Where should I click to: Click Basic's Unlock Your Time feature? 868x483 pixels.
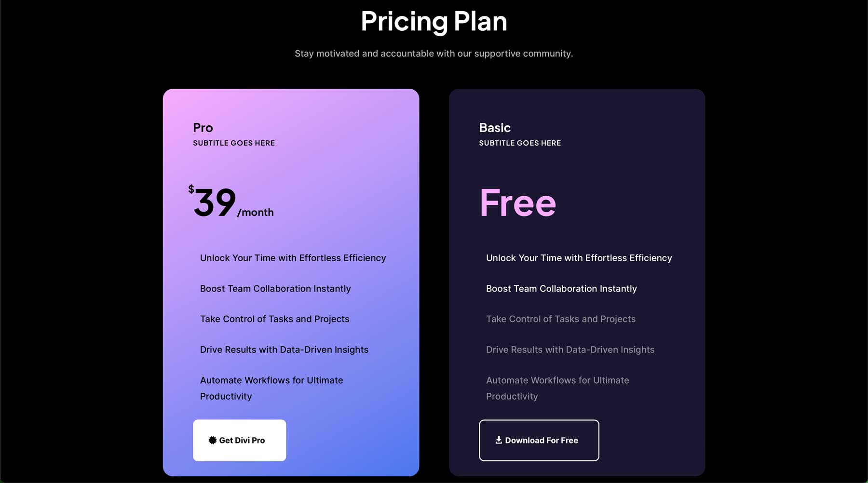pos(579,258)
